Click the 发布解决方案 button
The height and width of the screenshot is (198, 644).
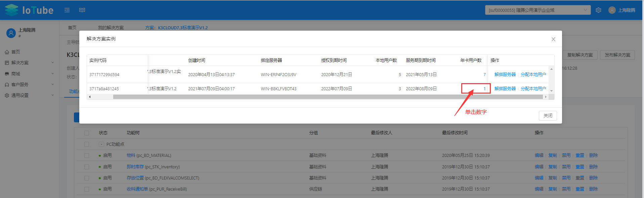point(617,55)
